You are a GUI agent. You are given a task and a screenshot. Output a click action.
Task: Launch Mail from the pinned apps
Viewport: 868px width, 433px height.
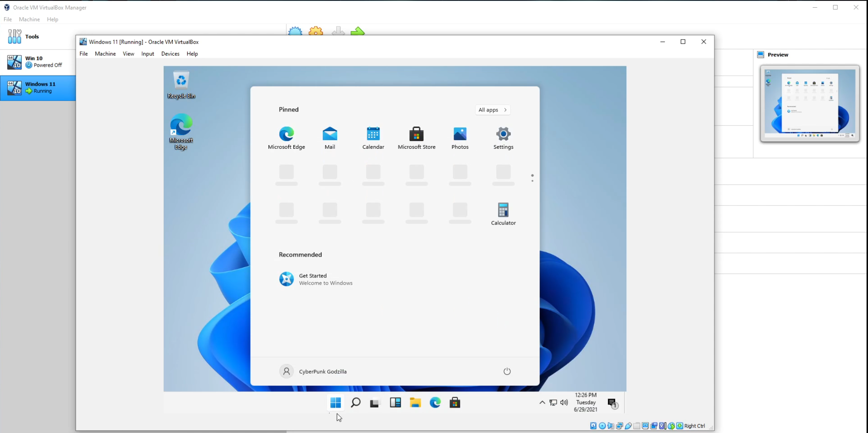330,138
